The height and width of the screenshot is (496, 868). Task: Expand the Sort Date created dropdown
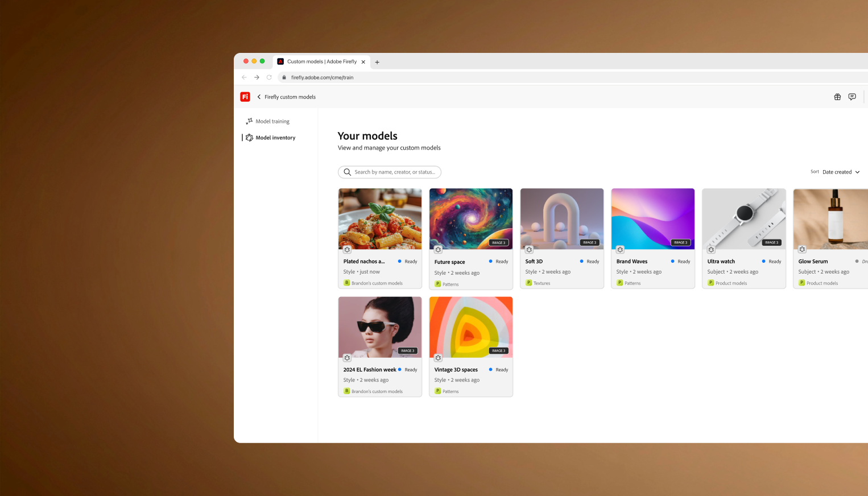840,172
